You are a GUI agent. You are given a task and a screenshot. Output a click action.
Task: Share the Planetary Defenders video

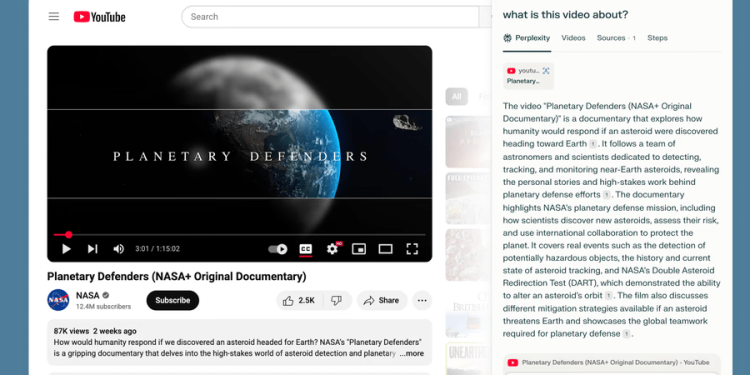(x=382, y=300)
